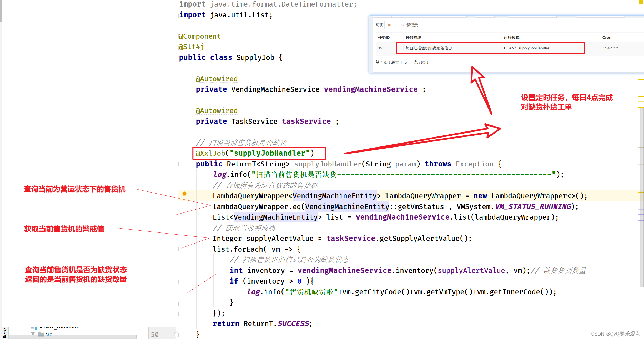Select the 每日扫描售货机微服务信息 description cell
644x339 pixels.
429,48
